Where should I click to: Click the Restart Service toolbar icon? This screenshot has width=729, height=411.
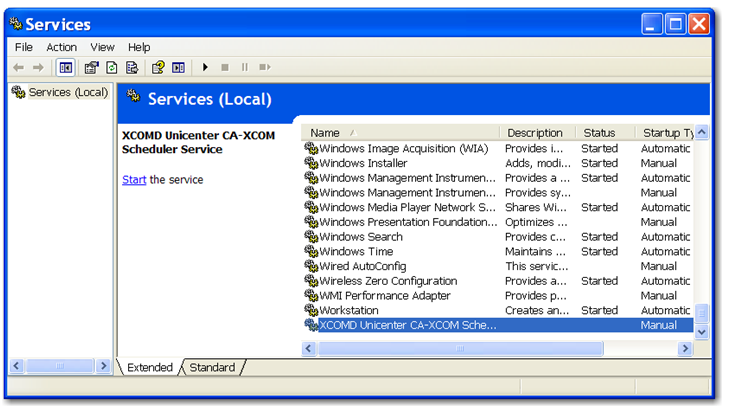265,67
